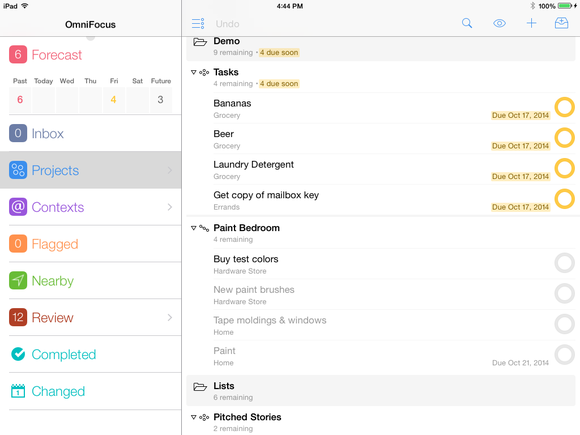The height and width of the screenshot is (435, 580).
Task: Tap the Projects row chevron
Action: (170, 170)
